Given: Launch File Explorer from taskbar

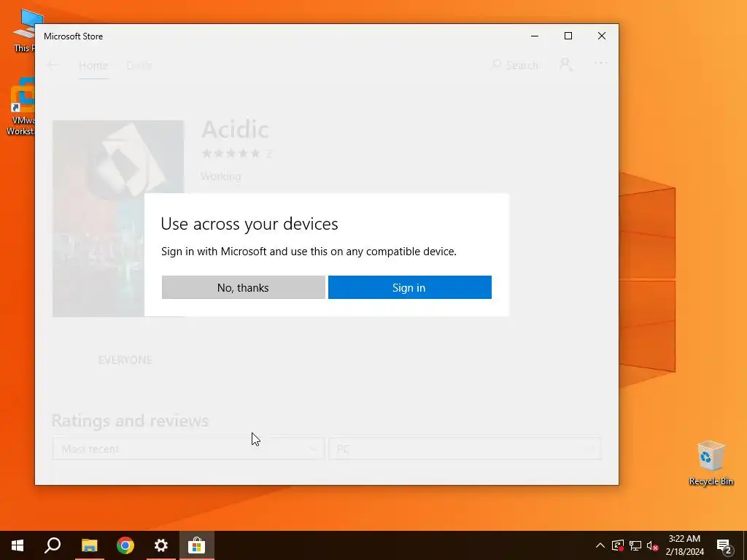Looking at the screenshot, I should click(89, 545).
